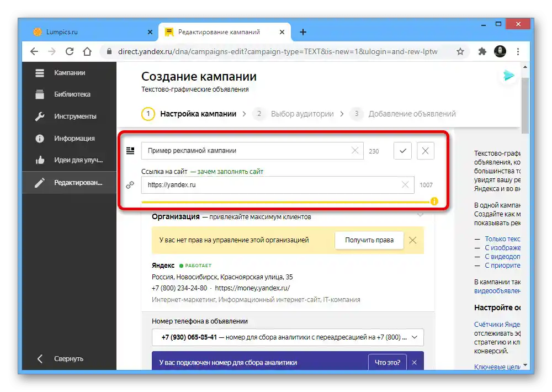
Task: Click the site link input field
Action: (x=278, y=185)
